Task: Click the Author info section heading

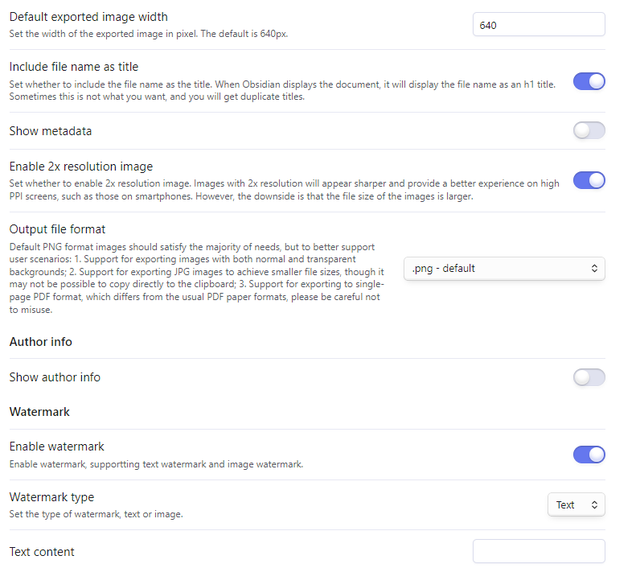Action: coord(41,342)
